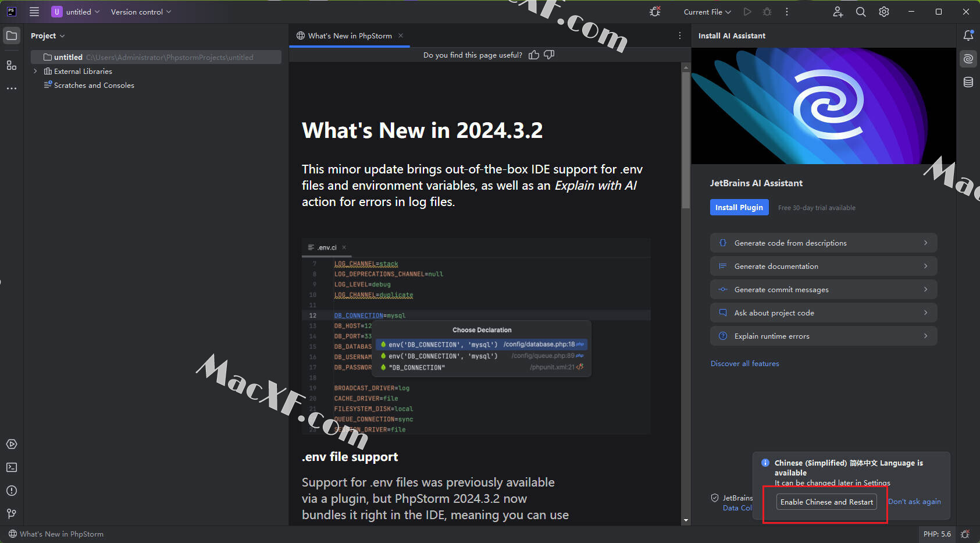The width and height of the screenshot is (980, 543).
Task: Open the Version control dropdown
Action: pyautogui.click(x=141, y=12)
